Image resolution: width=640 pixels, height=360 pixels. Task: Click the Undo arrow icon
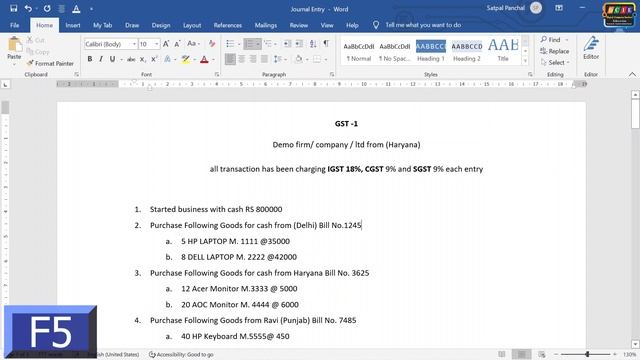coord(28,8)
